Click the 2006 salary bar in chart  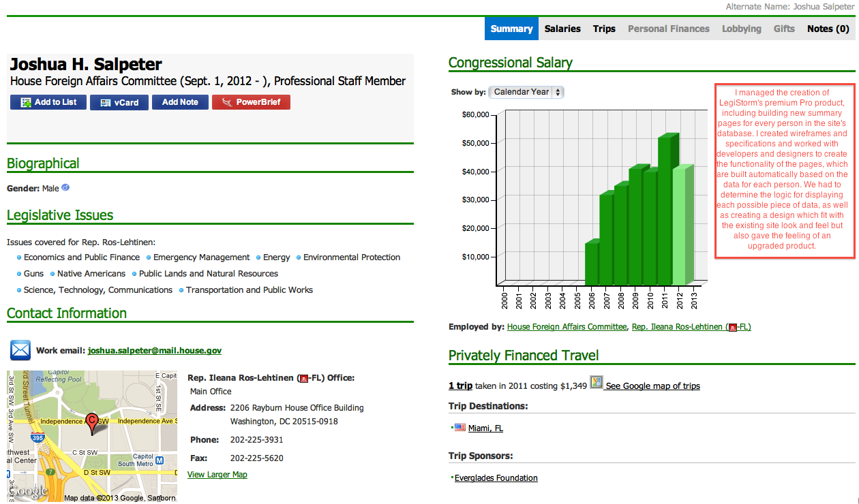click(592, 262)
